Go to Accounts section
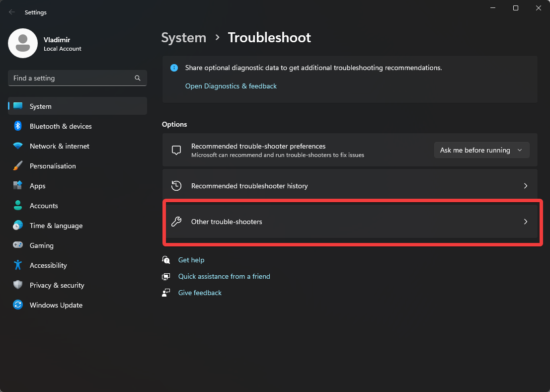Screen dimensions: 550x392 [x=44, y=206]
